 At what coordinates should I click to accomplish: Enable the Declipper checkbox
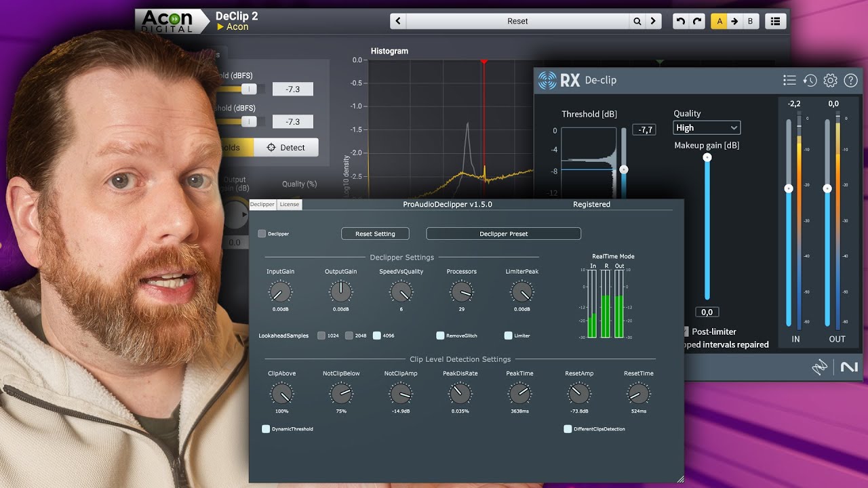(x=262, y=234)
